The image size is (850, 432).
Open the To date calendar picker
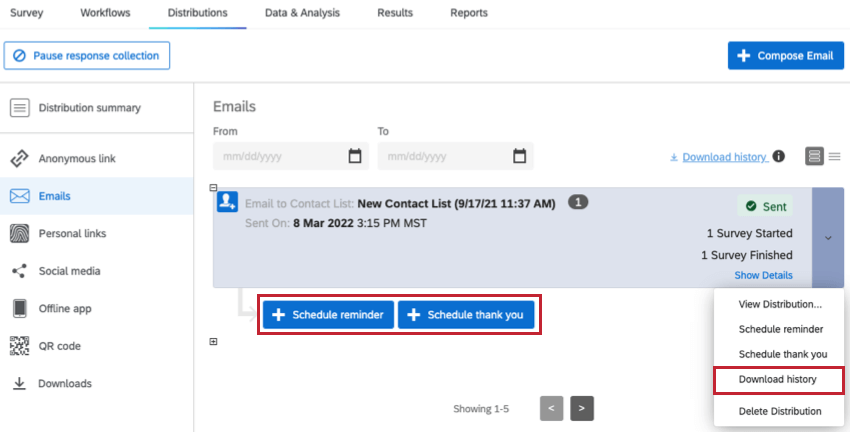(x=519, y=156)
